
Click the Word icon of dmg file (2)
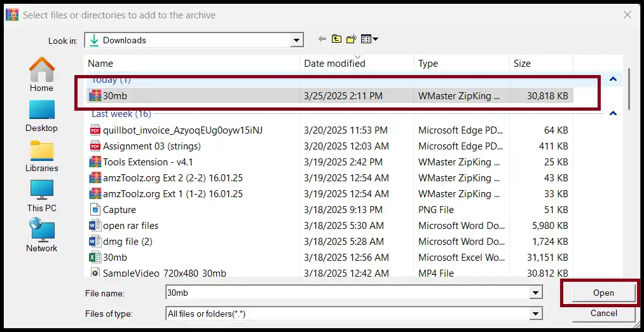coord(95,241)
